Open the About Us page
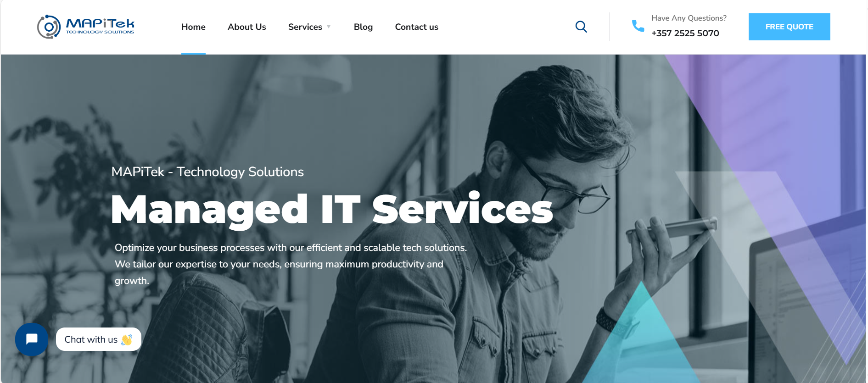Screen dimensions: 868x383 247,27
